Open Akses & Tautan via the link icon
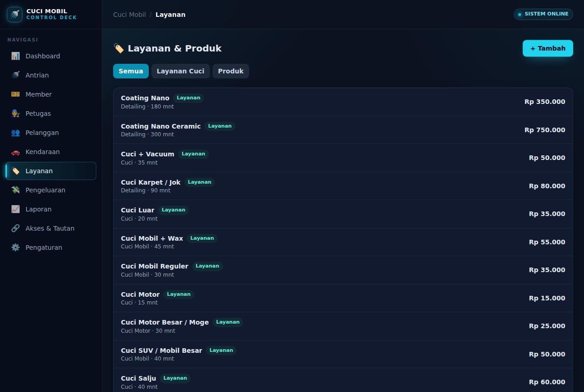 point(16,228)
